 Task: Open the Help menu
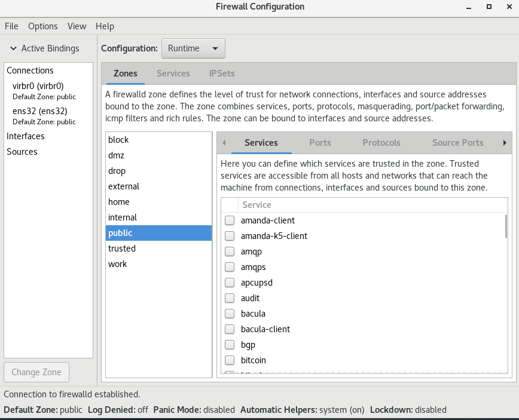click(105, 26)
